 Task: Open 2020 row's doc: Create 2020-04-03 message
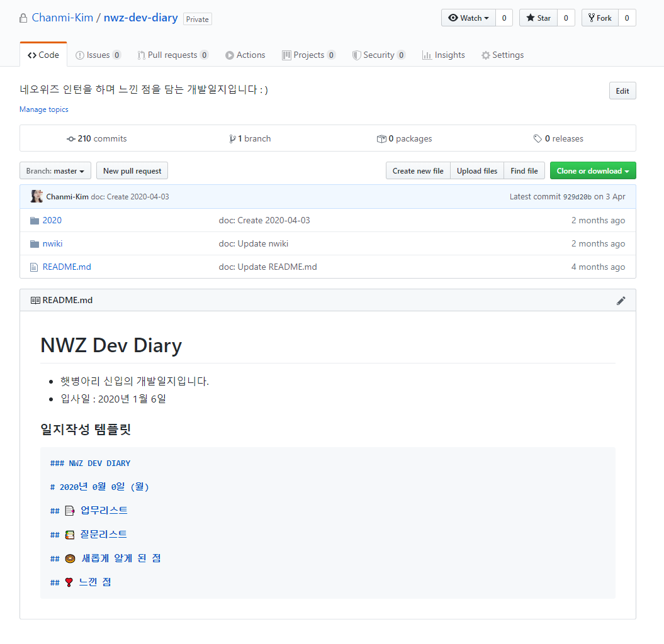click(264, 221)
